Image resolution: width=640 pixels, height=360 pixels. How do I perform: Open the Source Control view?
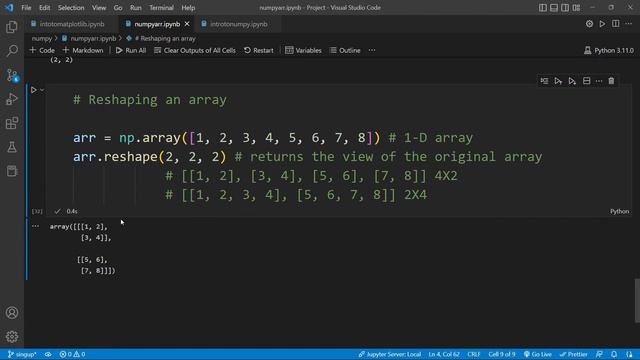pyautogui.click(x=12, y=75)
